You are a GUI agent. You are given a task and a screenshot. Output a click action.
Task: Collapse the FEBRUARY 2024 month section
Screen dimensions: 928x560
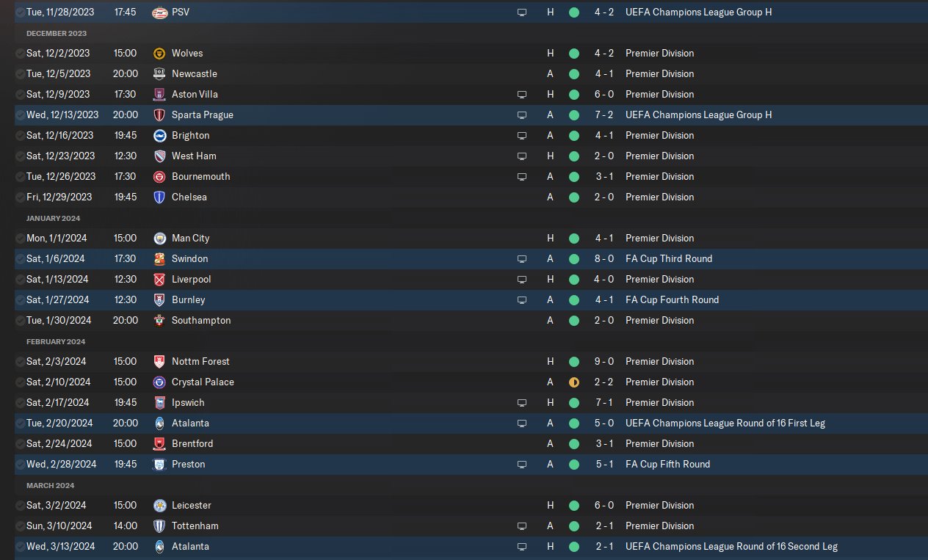pyautogui.click(x=56, y=341)
